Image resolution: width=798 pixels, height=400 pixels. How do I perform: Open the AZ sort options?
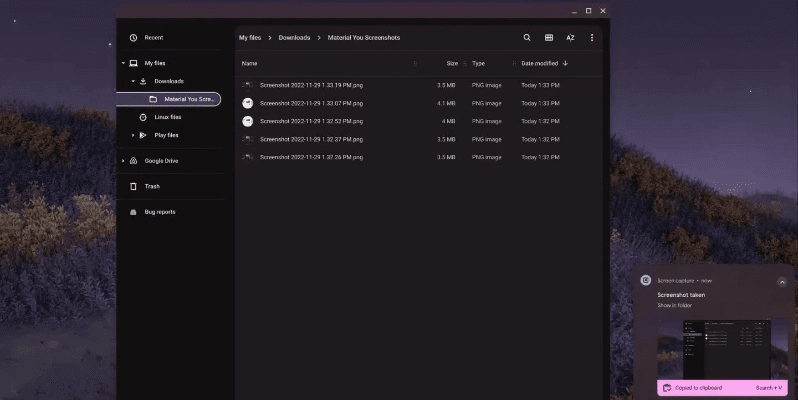point(570,38)
